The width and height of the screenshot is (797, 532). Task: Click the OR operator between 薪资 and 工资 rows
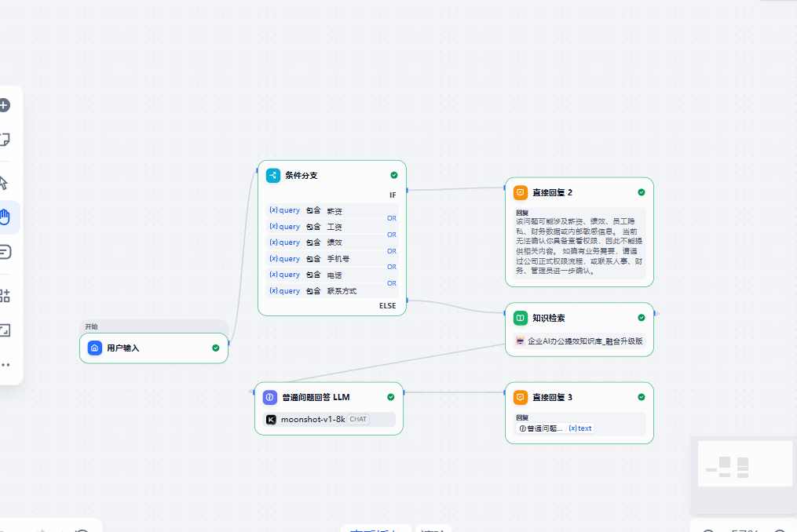point(391,218)
